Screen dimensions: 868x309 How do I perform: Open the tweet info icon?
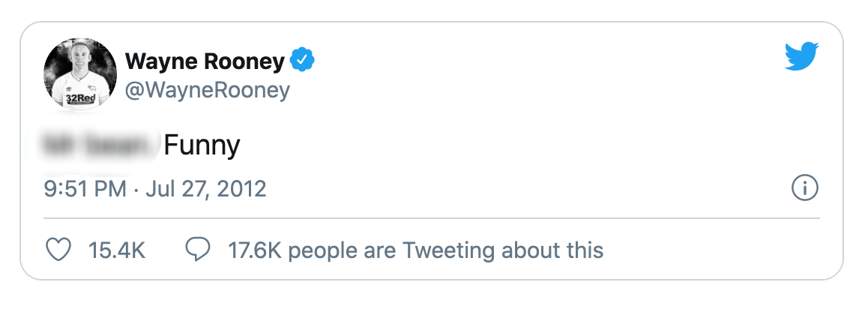(804, 188)
